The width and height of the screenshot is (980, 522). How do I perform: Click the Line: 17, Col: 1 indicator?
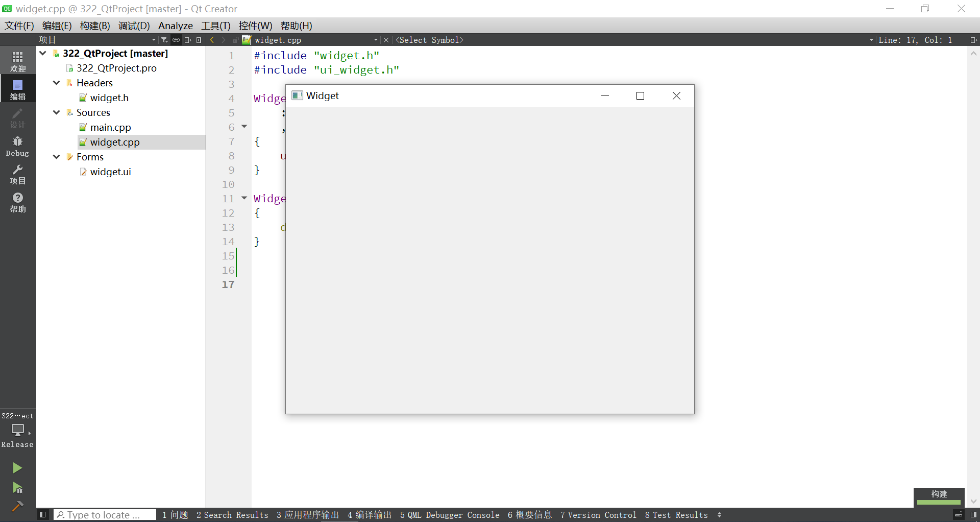[x=915, y=40]
